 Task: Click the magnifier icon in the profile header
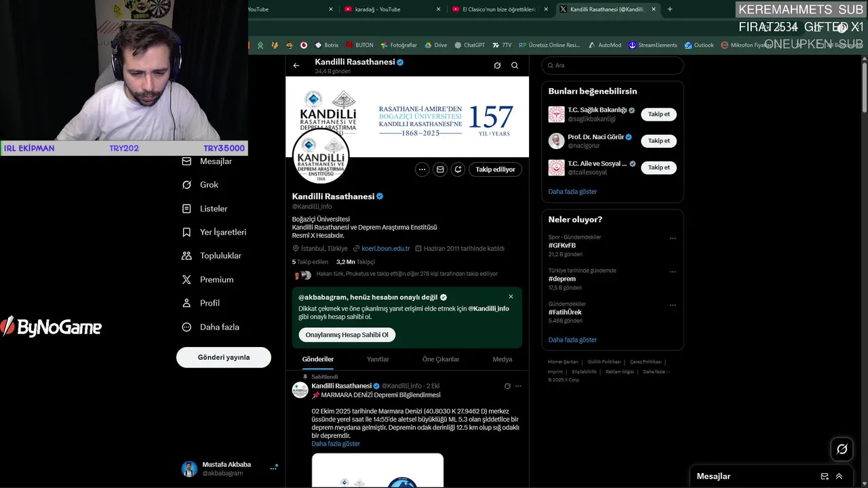tap(515, 66)
